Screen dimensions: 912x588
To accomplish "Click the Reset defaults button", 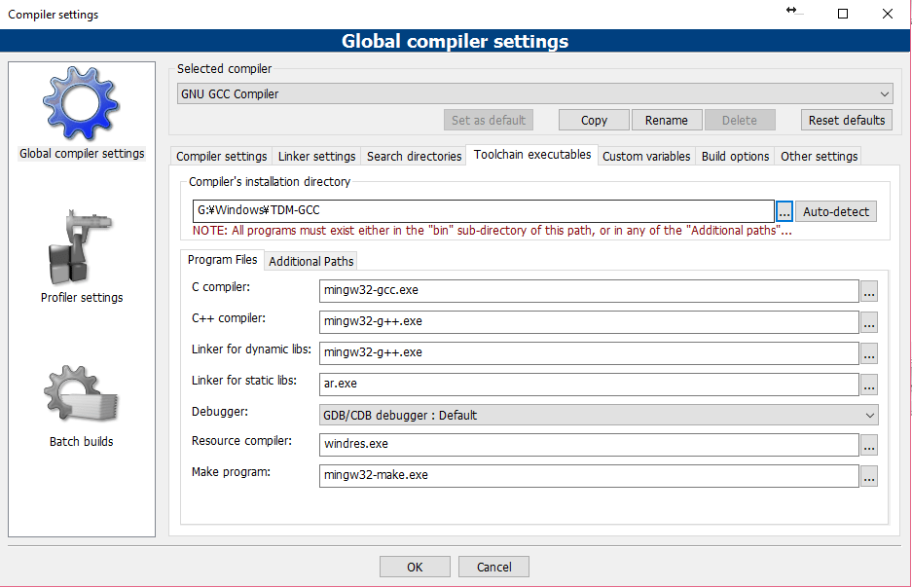I will click(x=846, y=121).
